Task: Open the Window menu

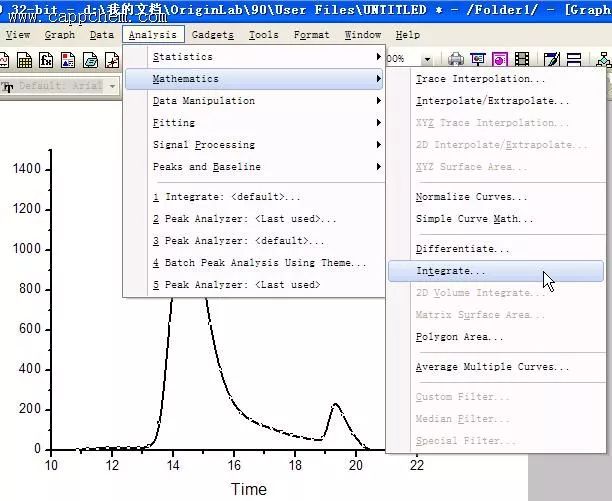Action: 363,35
